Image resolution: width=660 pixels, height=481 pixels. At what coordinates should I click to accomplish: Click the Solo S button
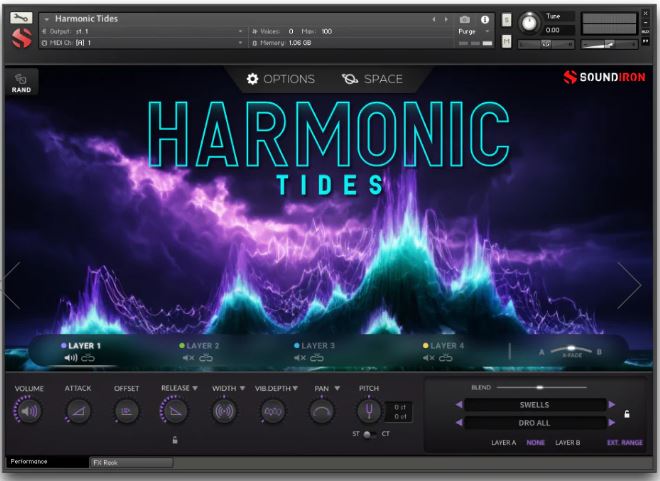[x=507, y=20]
